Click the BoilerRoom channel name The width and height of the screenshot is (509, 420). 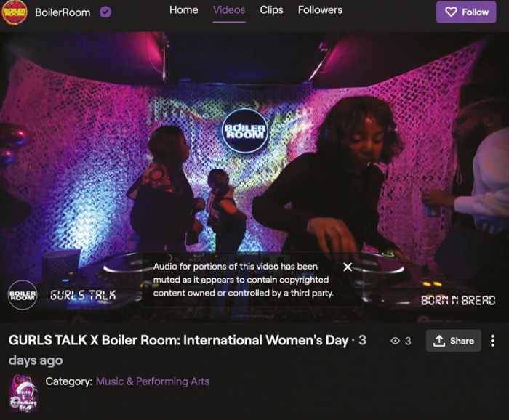tap(63, 12)
